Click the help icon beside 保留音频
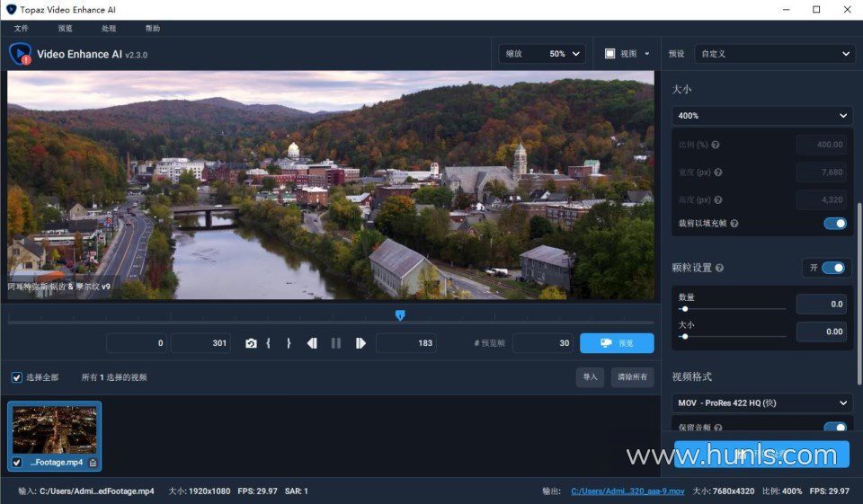Screen dimensions: 863x504 (718, 428)
